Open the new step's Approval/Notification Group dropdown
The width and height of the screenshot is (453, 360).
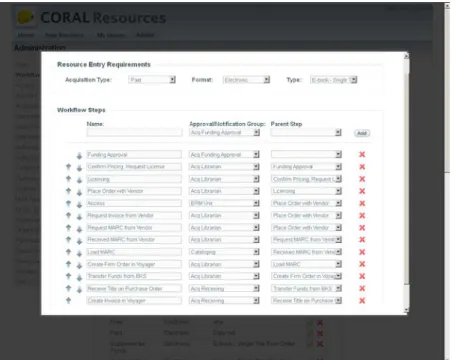pos(224,133)
